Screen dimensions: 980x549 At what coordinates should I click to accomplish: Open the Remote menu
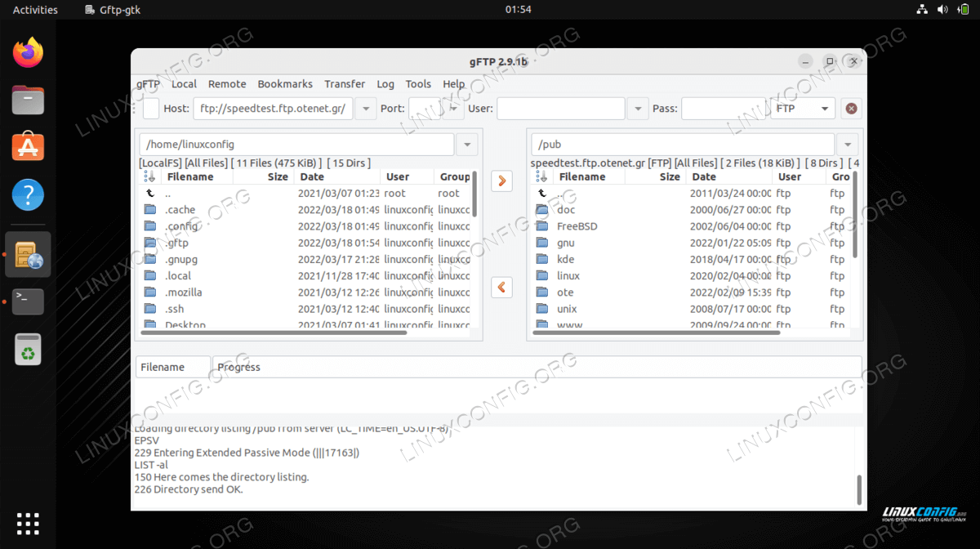coord(227,84)
